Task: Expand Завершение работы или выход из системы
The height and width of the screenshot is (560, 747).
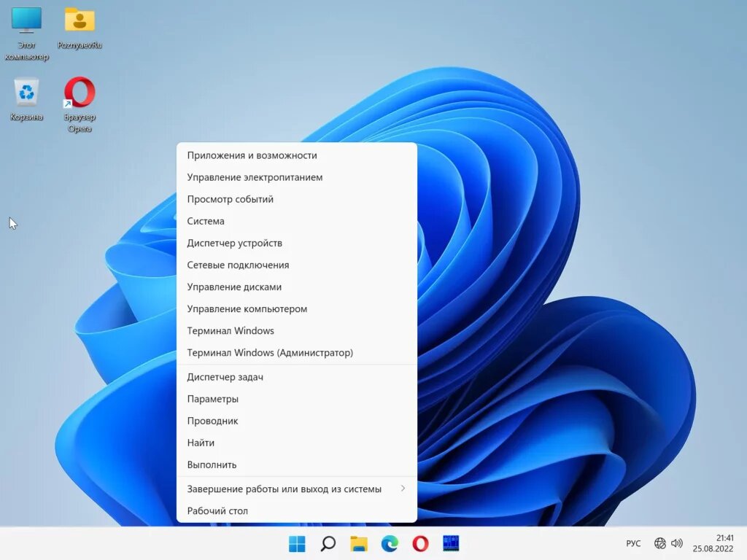Action: tap(296, 489)
